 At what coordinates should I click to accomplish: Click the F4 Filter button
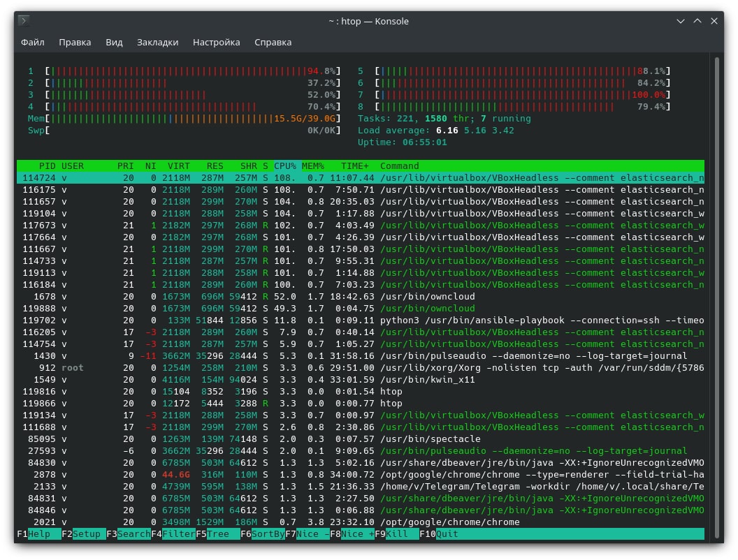(x=173, y=534)
